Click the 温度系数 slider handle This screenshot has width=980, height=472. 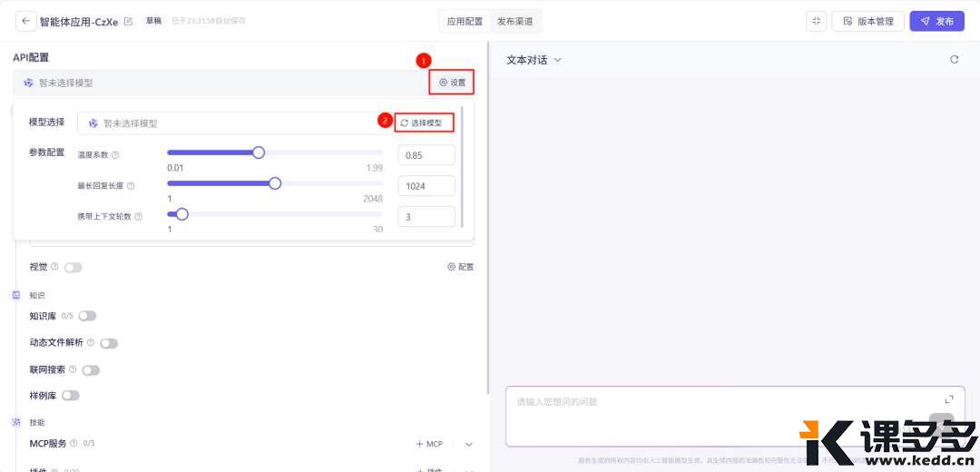point(259,152)
